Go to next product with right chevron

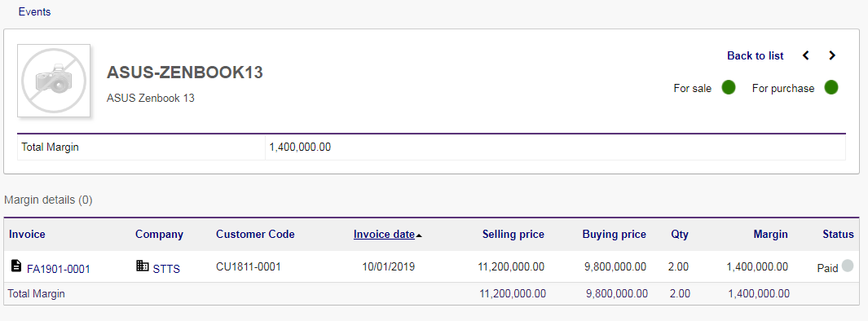832,55
